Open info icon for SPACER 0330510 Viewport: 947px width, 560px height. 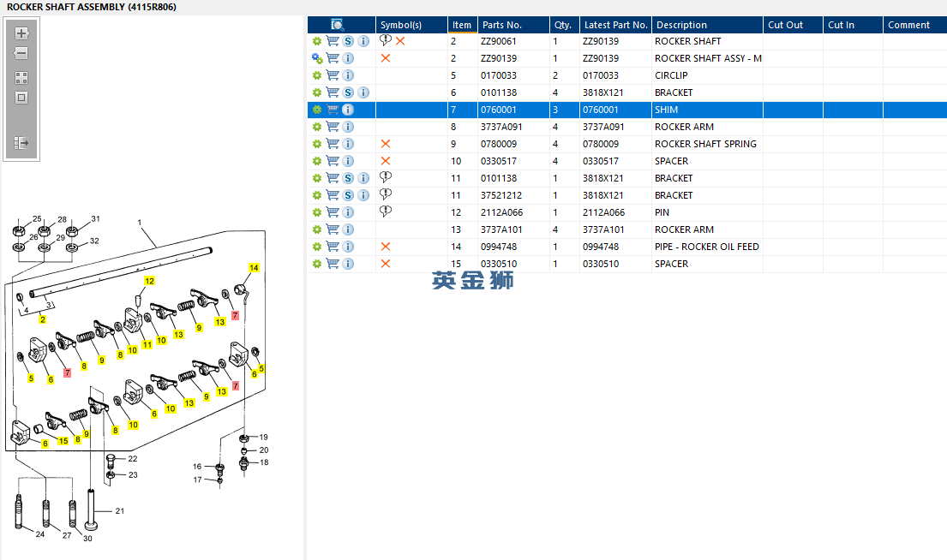coord(348,264)
